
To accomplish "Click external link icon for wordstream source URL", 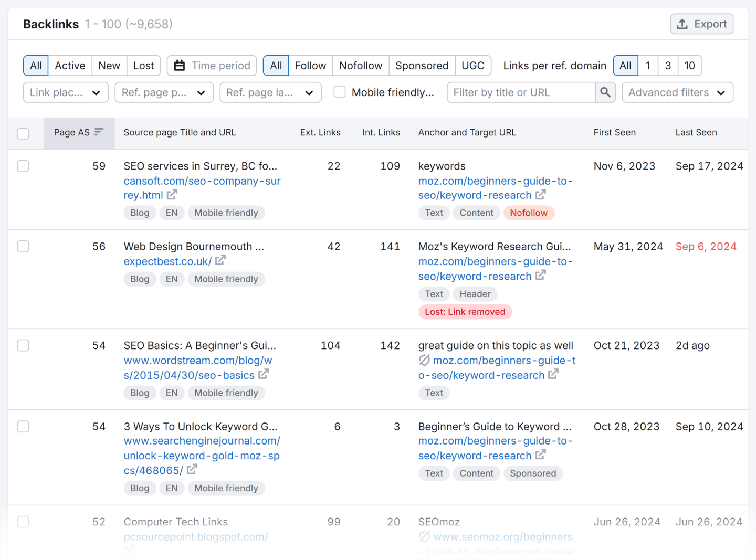I will pyautogui.click(x=264, y=374).
